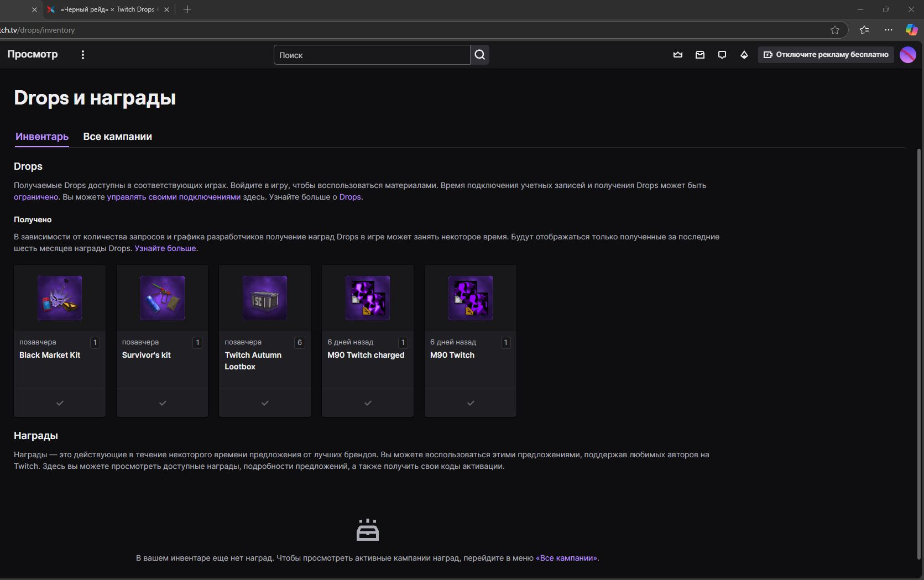Click count badge on Survivor's kit
Viewport: 924px width, 580px height.
tap(197, 343)
